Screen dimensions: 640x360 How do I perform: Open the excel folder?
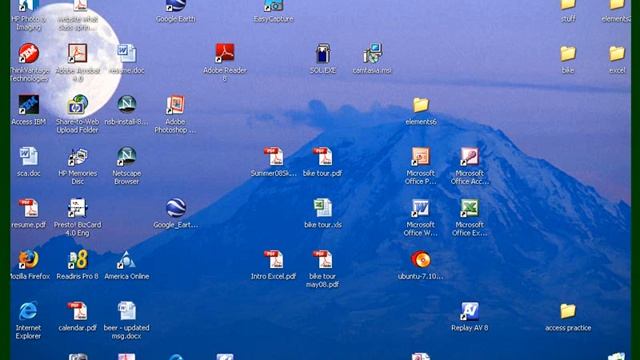(x=617, y=53)
